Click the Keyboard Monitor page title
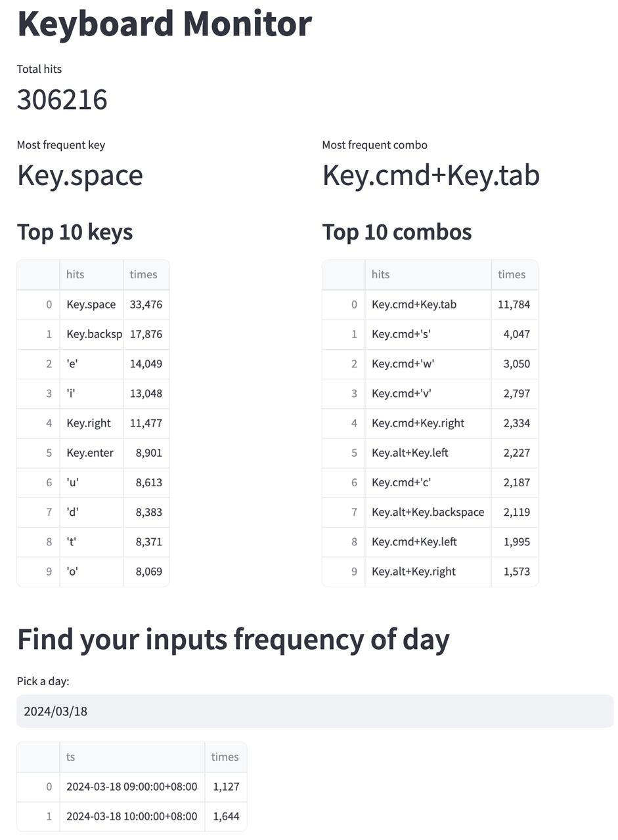This screenshot has width=618, height=840. click(164, 24)
